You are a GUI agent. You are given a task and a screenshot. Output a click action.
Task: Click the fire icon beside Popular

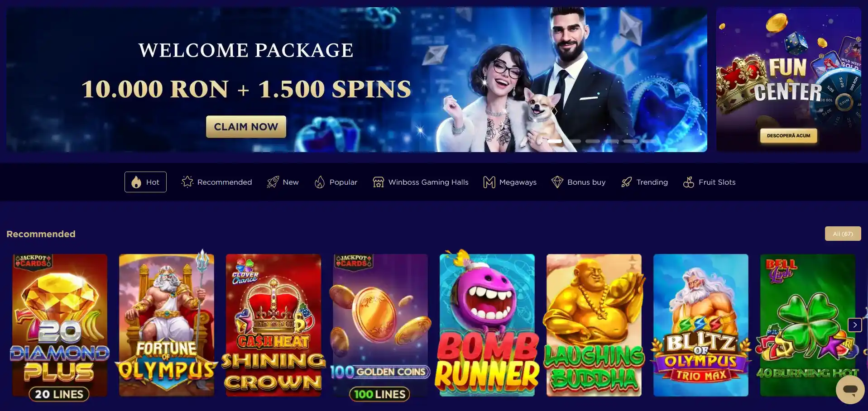[x=320, y=182]
